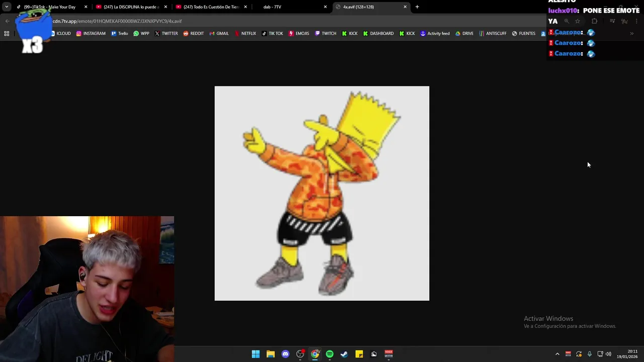The height and width of the screenshot is (362, 644).
Task: Open OBS Studio from the taskbar
Action: [x=300, y=354]
